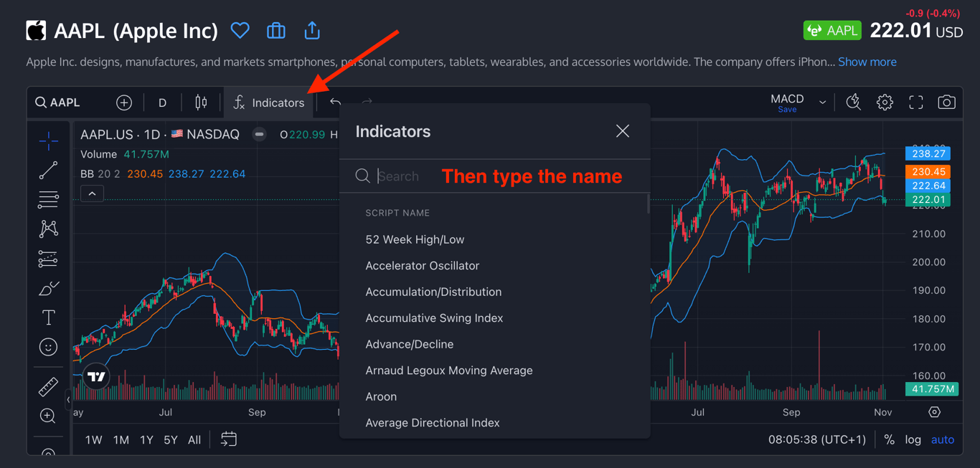
Task: Click the AAPL.US 1D NASDAQ legend title
Action: (x=160, y=135)
